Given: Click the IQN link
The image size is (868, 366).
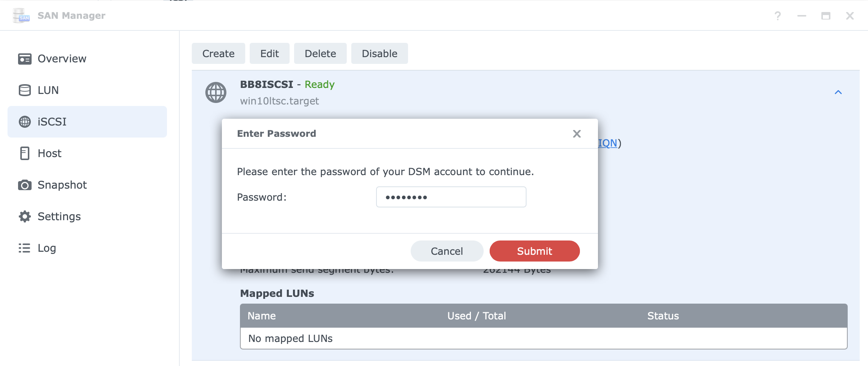Looking at the screenshot, I should (x=607, y=143).
